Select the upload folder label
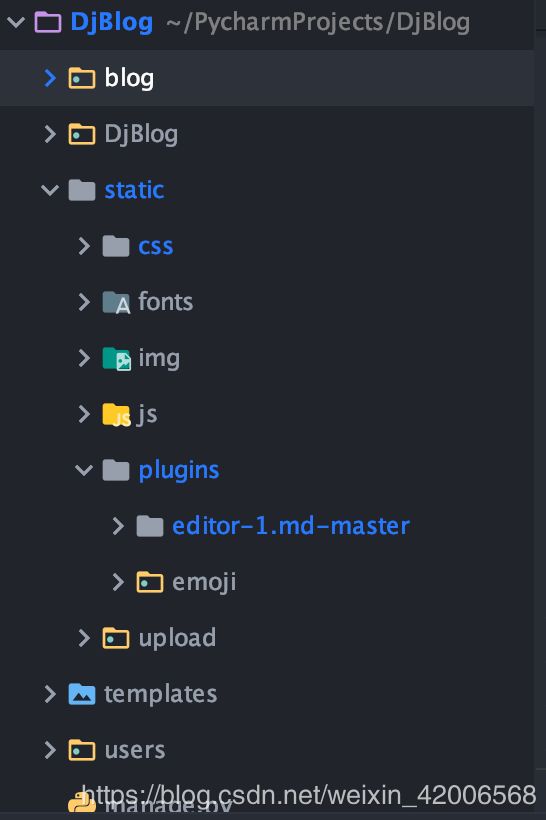The image size is (546, 820). pyautogui.click(x=177, y=639)
